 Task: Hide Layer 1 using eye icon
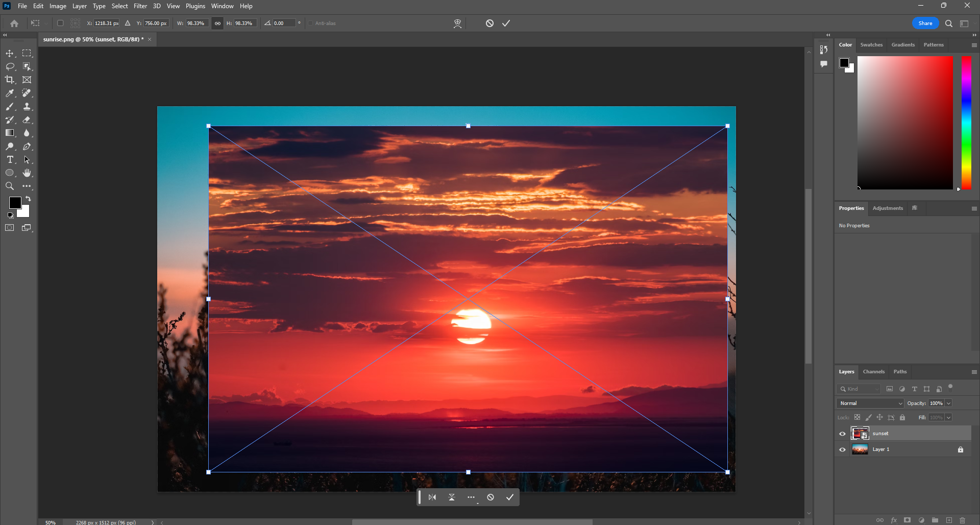[842, 449]
